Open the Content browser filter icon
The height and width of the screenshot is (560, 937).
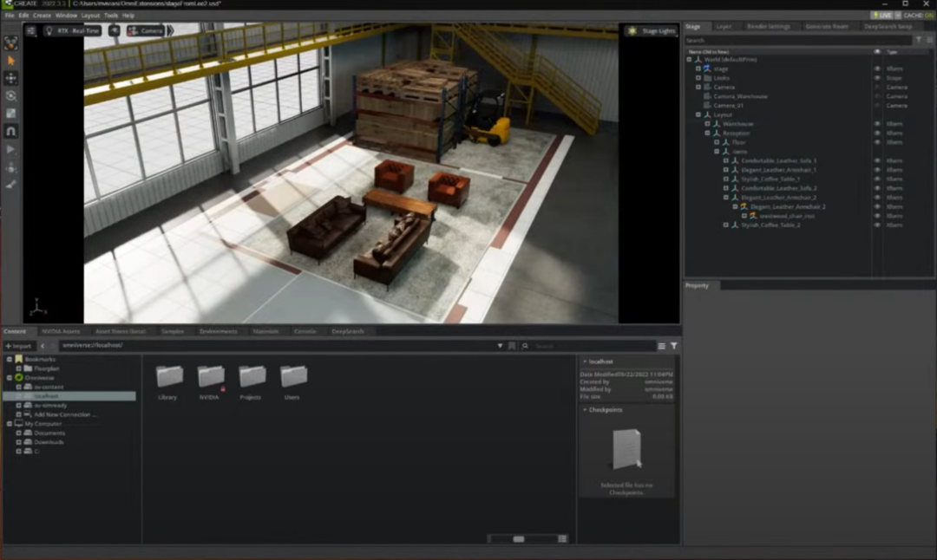(674, 346)
